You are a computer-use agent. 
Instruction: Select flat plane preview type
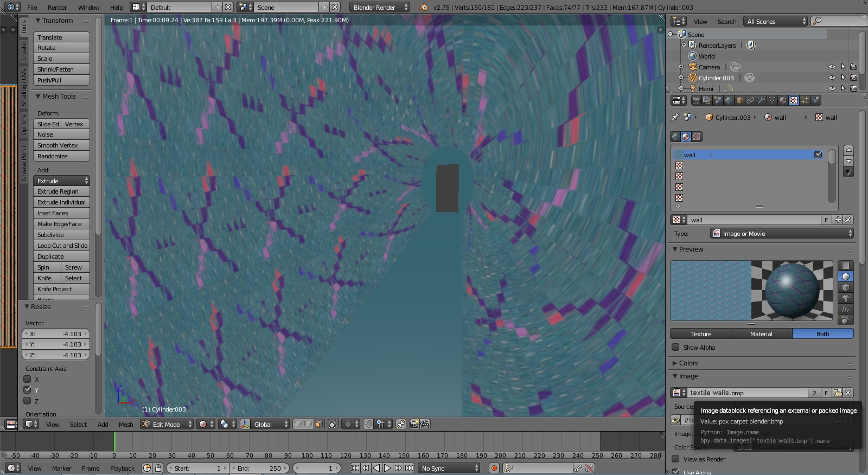point(845,266)
